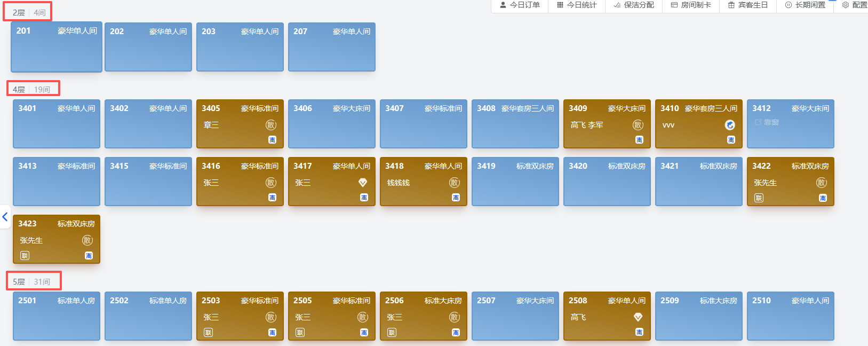Click the 离 icon in room 3416

[x=272, y=198]
